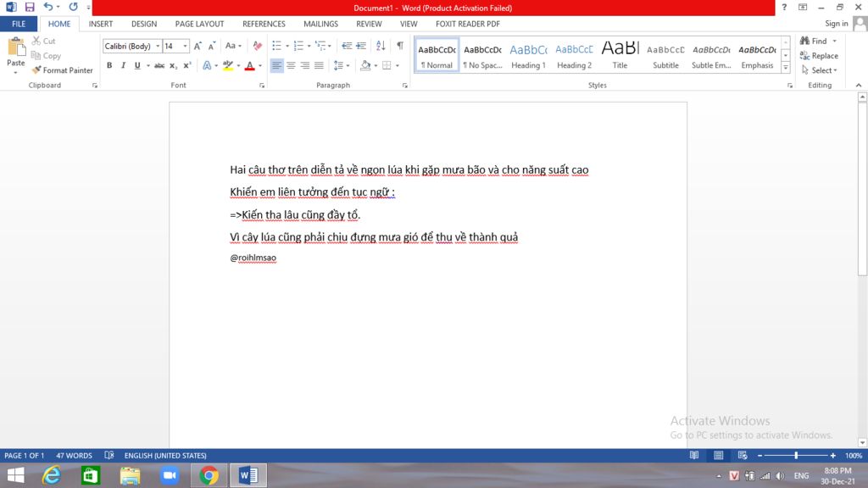868x488 pixels.
Task: Center the text
Action: pyautogui.click(x=291, y=65)
